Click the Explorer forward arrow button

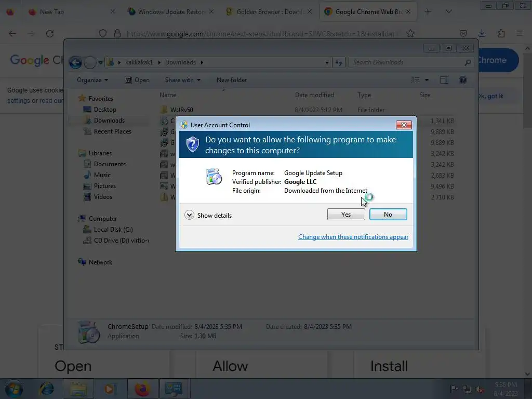90,62
